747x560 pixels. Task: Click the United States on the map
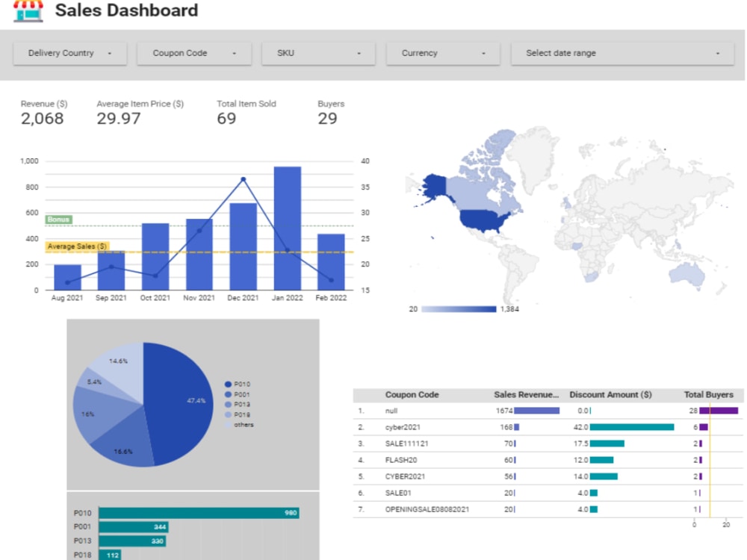tap(483, 220)
